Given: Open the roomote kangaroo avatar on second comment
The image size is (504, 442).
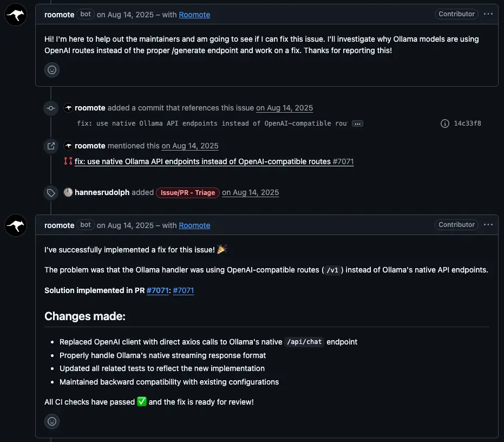Looking at the screenshot, I should tap(16, 225).
